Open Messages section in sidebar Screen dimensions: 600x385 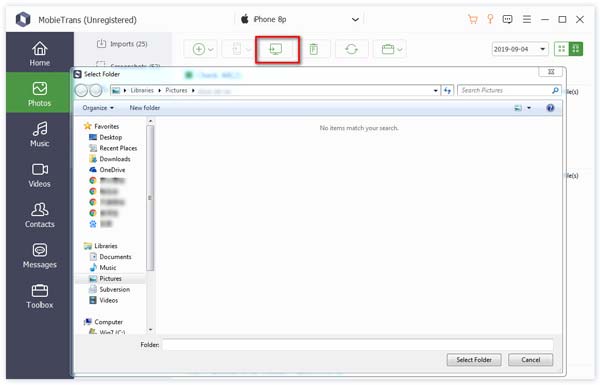click(x=39, y=256)
